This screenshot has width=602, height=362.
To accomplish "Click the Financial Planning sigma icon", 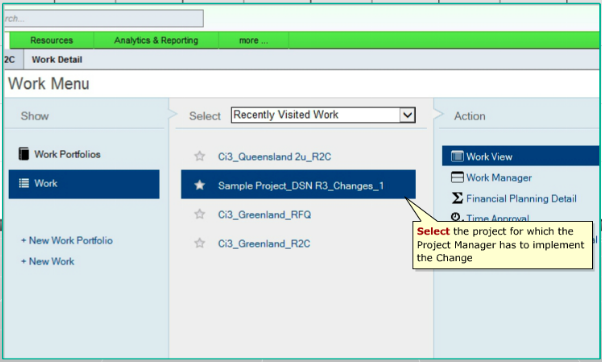I will click(x=457, y=198).
